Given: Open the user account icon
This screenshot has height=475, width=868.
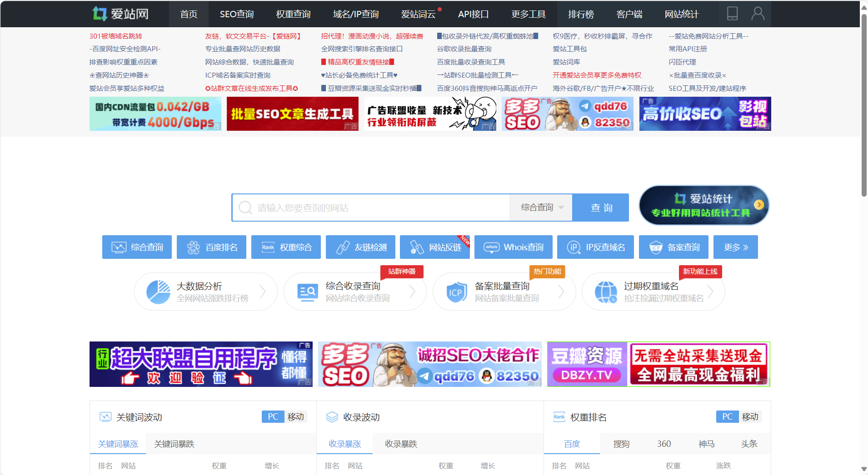Looking at the screenshot, I should pos(758,14).
